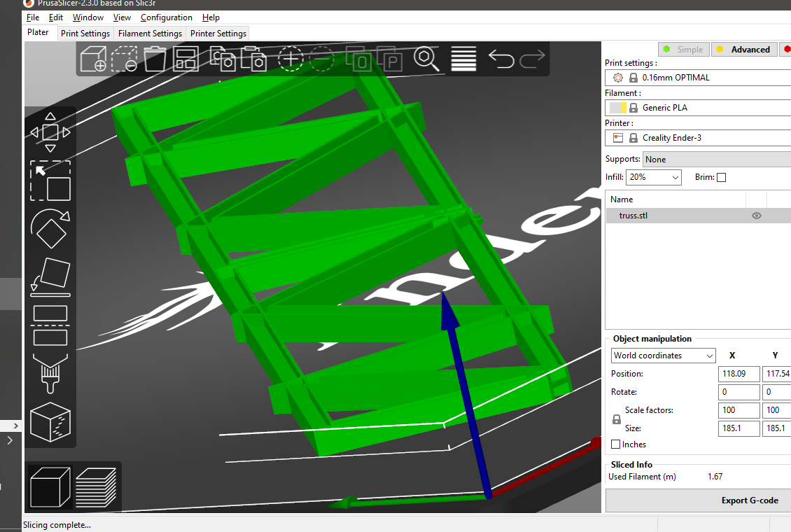Viewport: 791px width, 532px height.
Task: Select the Move tool
Action: (x=50, y=132)
